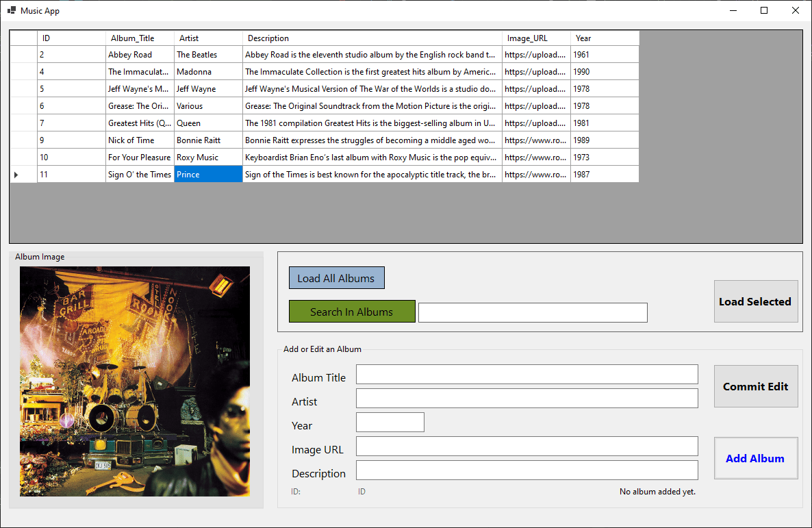Focus the Artist input field
Viewport: 812px width, 528px height.
coord(527,399)
